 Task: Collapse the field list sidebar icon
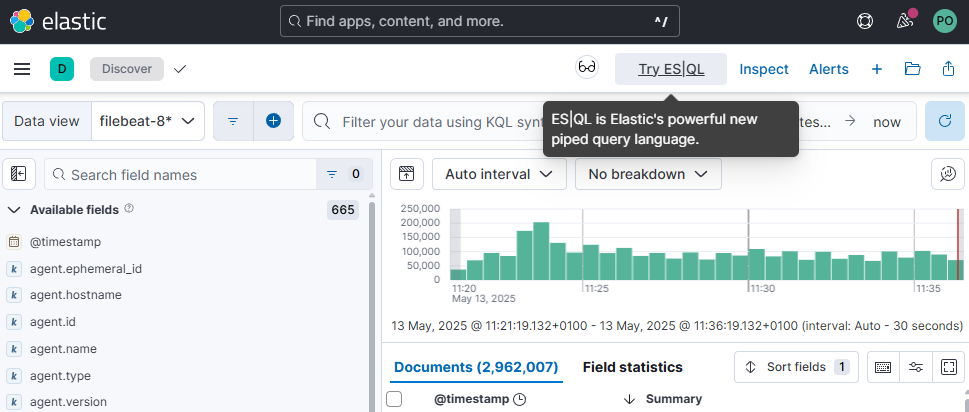click(x=19, y=174)
